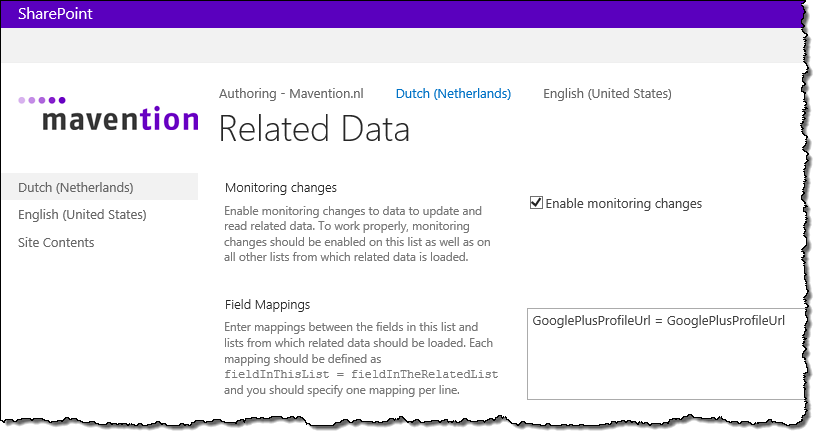Open English (United States) in the left sidebar
819x436 pixels.
coord(82,215)
